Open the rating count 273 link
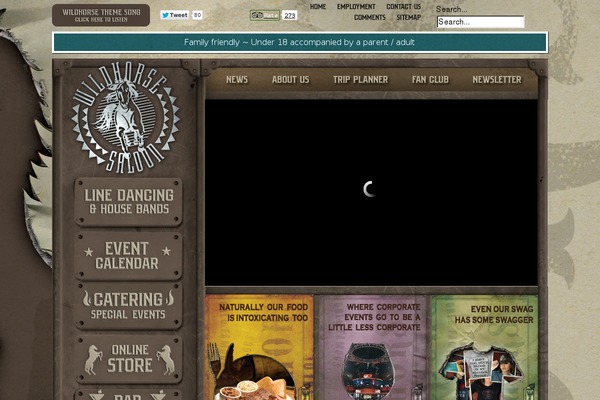Viewport: 600px width, 400px height. pos(290,15)
